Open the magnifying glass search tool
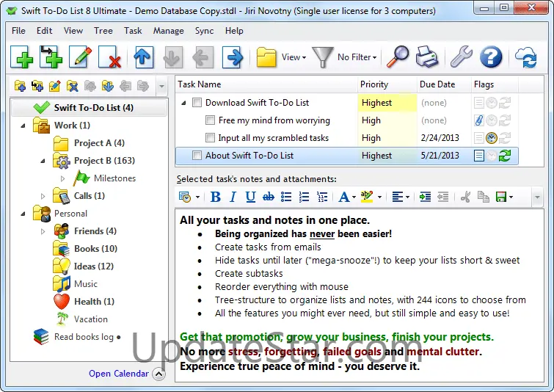 [398, 57]
